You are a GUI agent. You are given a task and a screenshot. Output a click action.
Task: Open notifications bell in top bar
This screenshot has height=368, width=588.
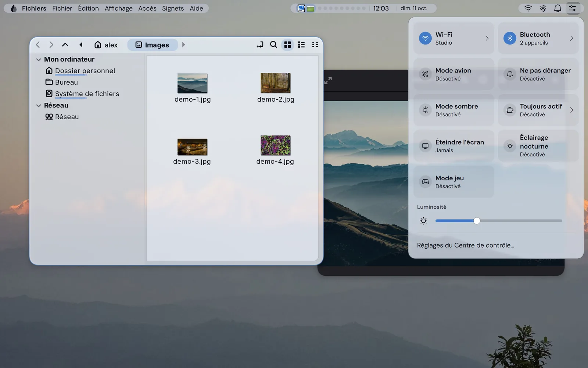pyautogui.click(x=557, y=8)
